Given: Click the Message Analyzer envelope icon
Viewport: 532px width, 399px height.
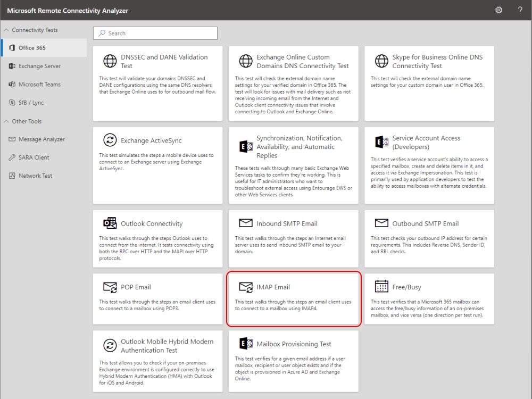Looking at the screenshot, I should coord(12,139).
